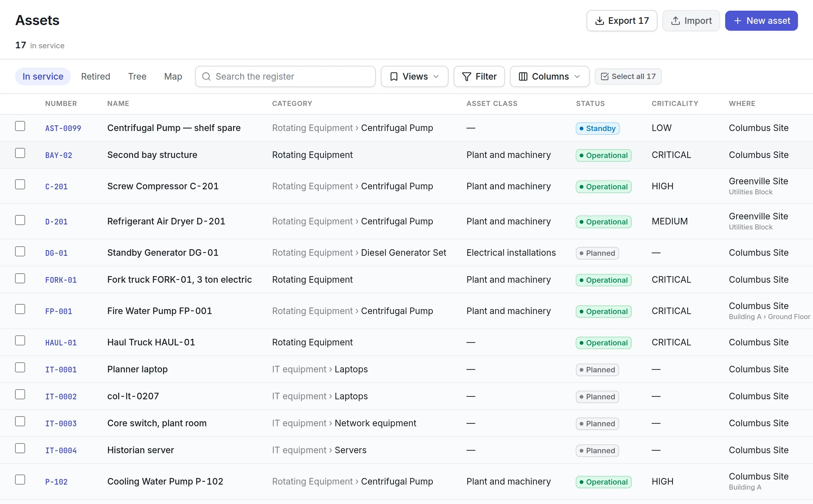Viewport: 813px width, 504px height.
Task: Click the New asset button
Action: (761, 21)
